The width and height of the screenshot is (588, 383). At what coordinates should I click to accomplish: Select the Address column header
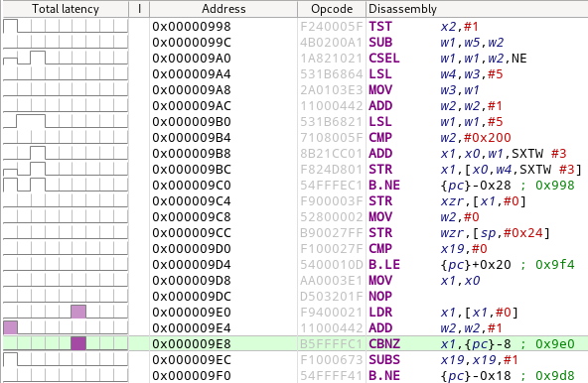coord(223,9)
